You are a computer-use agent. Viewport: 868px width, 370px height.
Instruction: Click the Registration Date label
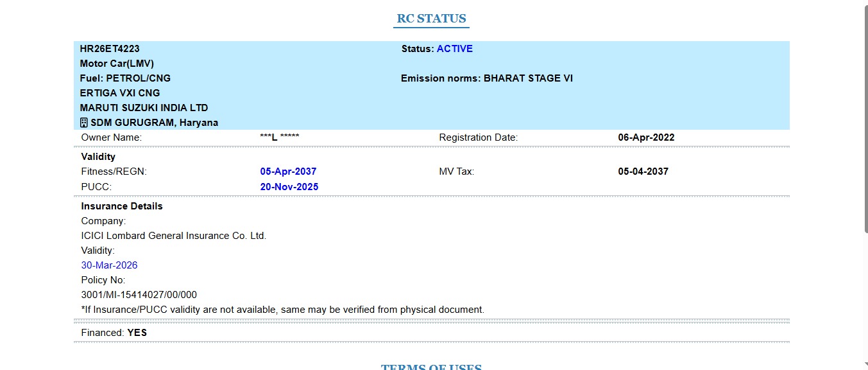tap(478, 137)
